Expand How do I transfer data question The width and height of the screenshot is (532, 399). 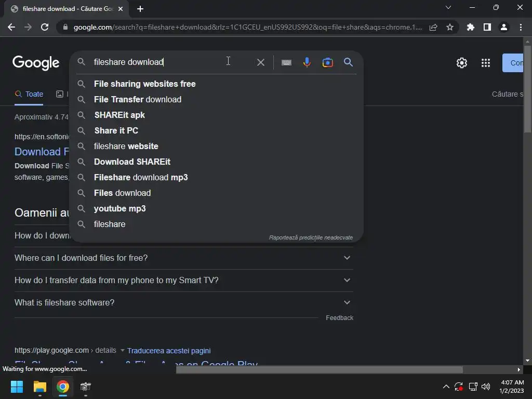[183, 281]
